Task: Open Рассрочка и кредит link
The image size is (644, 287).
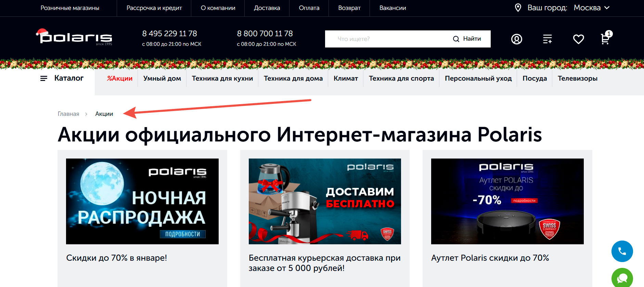Action: [x=154, y=8]
